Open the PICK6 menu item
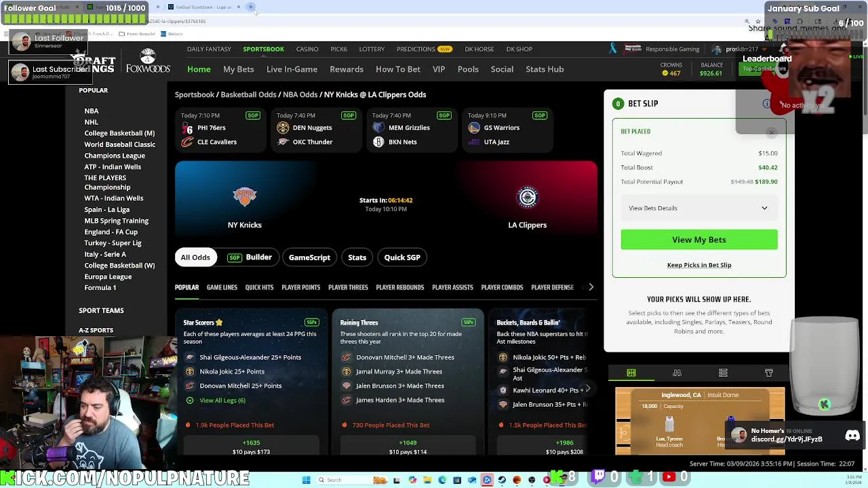The image size is (868, 488). click(339, 49)
